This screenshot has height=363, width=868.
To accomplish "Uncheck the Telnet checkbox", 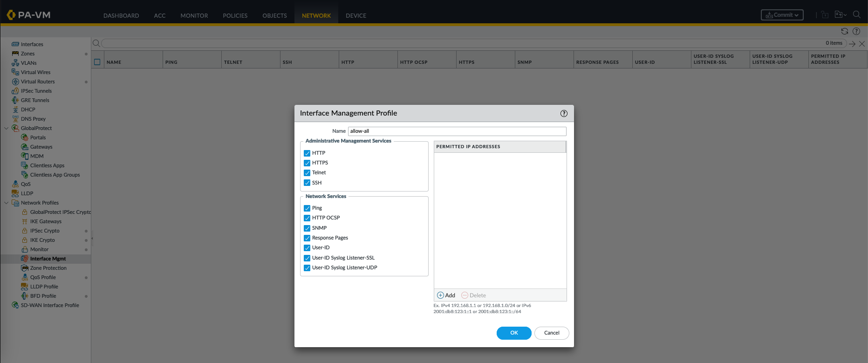I will 307,173.
